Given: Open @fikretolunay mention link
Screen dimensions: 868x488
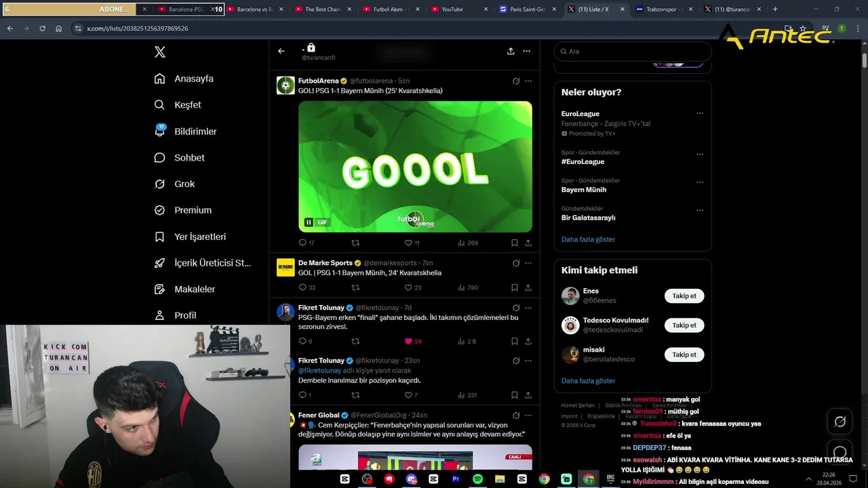Looking at the screenshot, I should tap(319, 371).
